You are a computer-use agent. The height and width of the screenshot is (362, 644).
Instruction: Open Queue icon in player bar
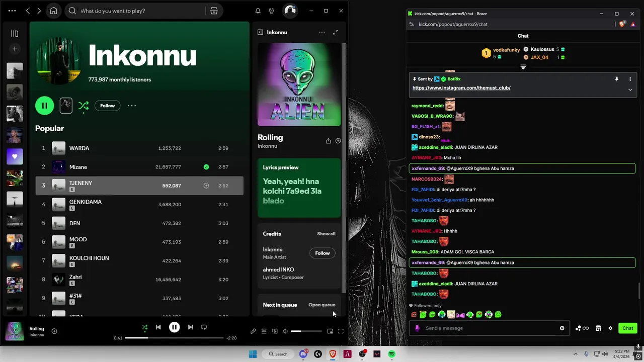[264, 331]
